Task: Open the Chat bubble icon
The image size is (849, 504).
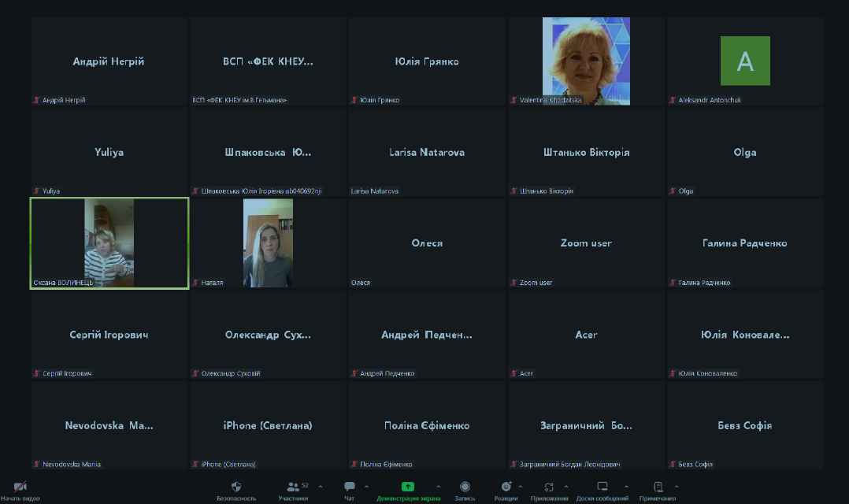Action: [x=349, y=487]
